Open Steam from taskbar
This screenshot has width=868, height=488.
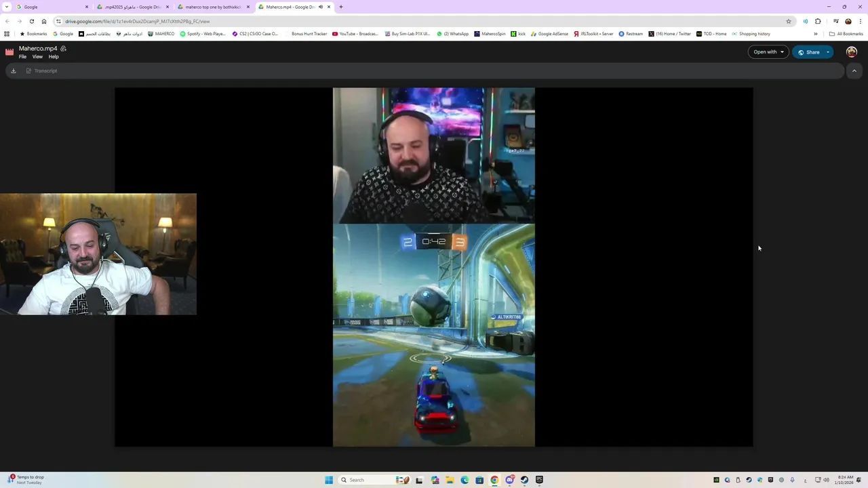pos(524,480)
